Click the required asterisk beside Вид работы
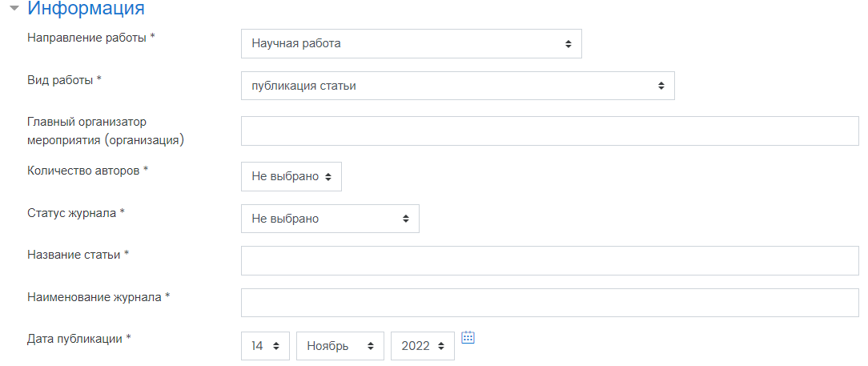Viewport: 868px width, 366px height. point(99,79)
